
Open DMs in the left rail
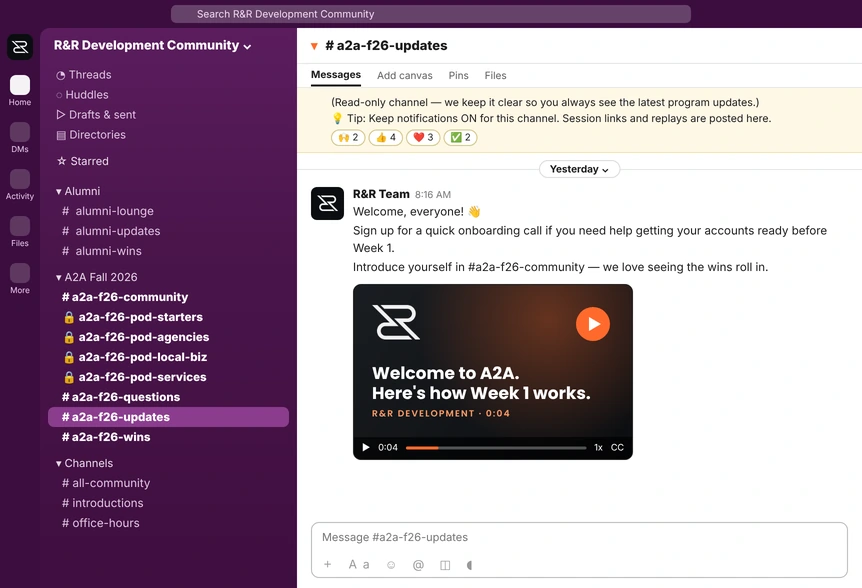point(20,137)
